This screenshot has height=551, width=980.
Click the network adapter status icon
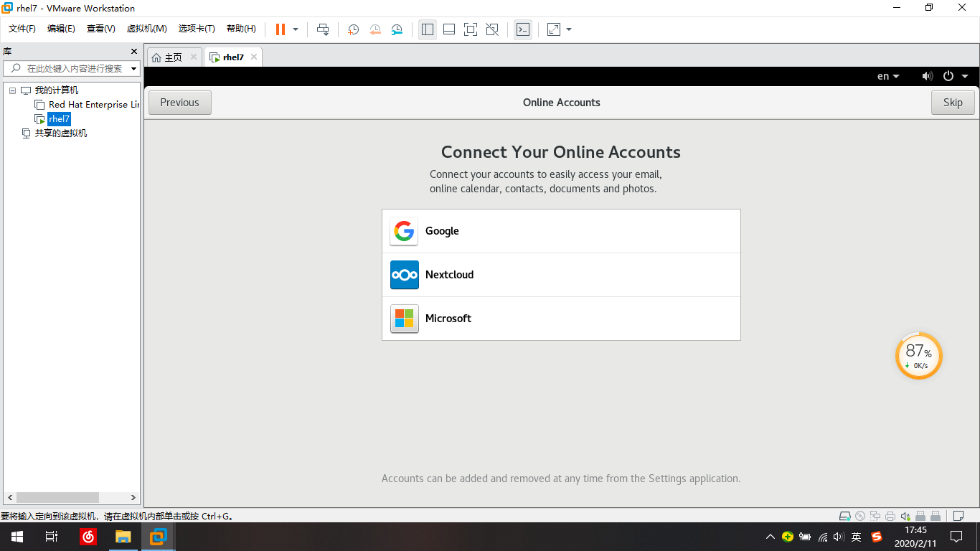(x=875, y=516)
